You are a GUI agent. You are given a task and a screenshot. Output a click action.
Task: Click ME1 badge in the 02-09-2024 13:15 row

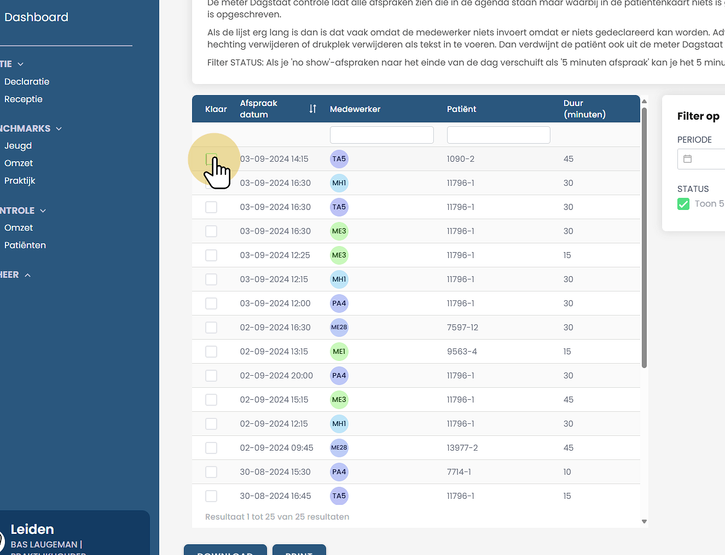coord(339,351)
